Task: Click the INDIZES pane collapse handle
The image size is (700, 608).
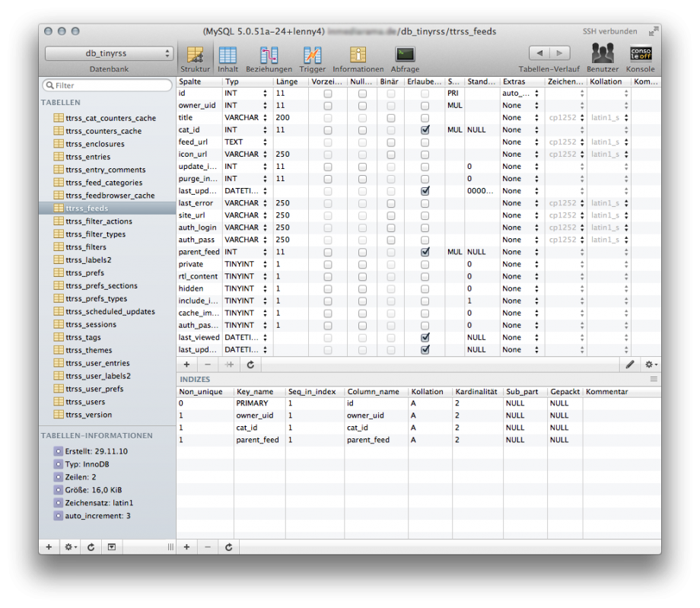Action: 654,379
